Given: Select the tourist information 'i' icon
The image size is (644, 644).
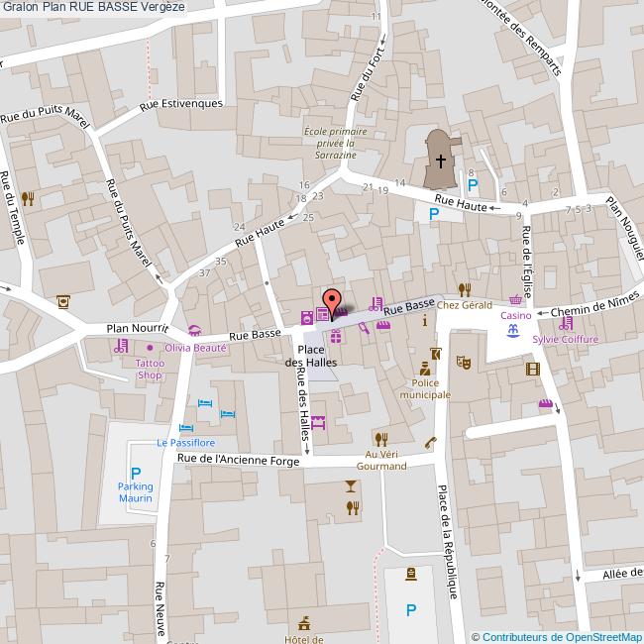Looking at the screenshot, I should click(x=425, y=322).
